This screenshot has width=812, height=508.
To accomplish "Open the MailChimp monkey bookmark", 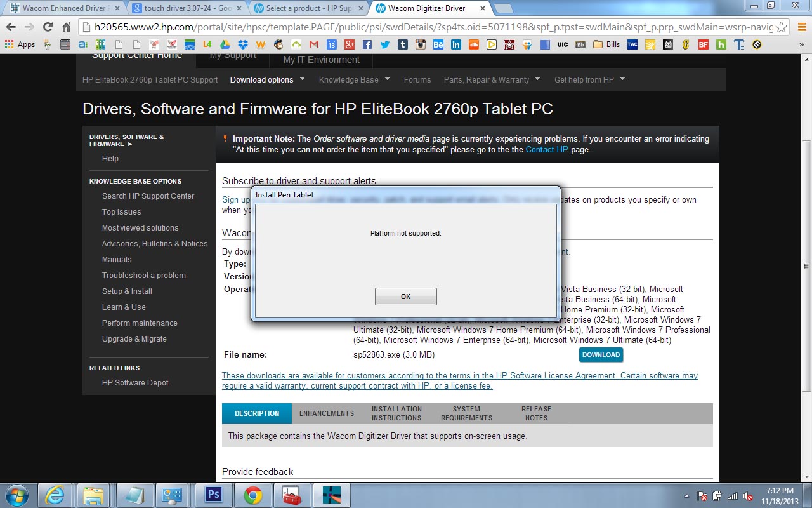I will point(278,44).
